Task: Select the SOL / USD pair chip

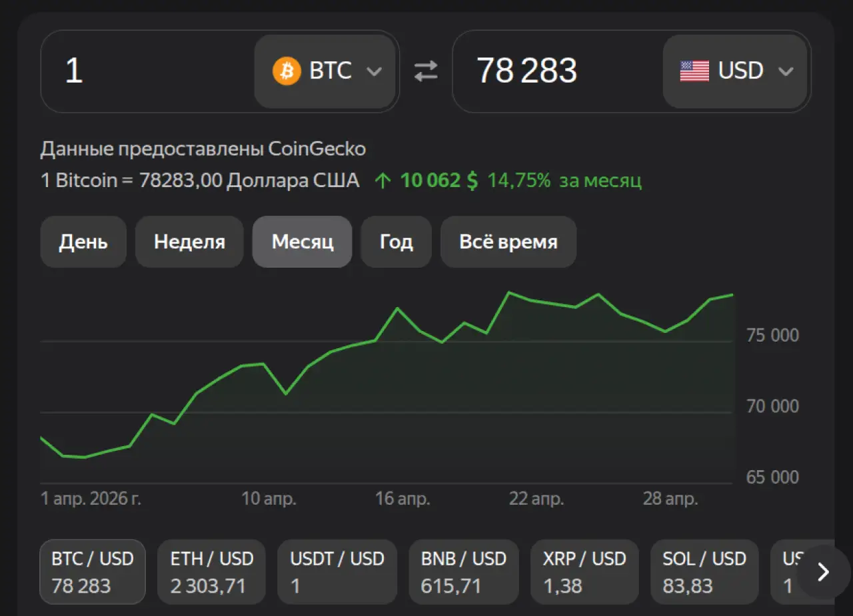Action: [704, 572]
